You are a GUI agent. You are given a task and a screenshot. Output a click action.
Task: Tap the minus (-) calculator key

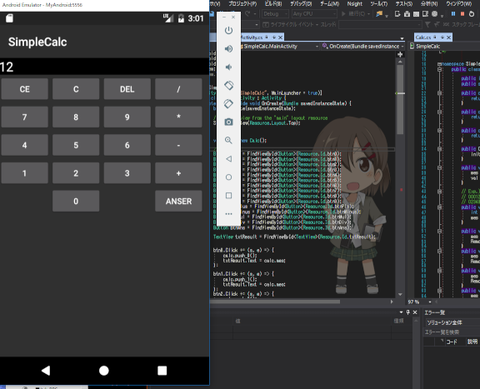pos(178,145)
